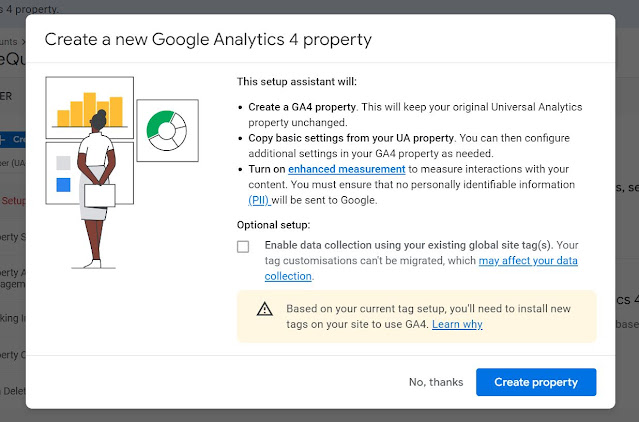
Task: Click the 'This setup assistant will:' heading
Action: [294, 81]
